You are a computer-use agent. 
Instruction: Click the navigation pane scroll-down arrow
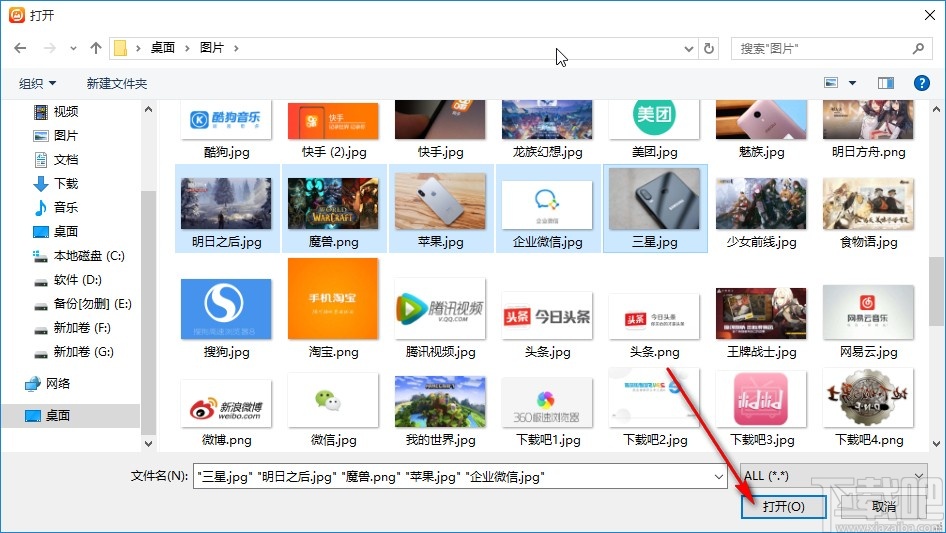[x=148, y=444]
